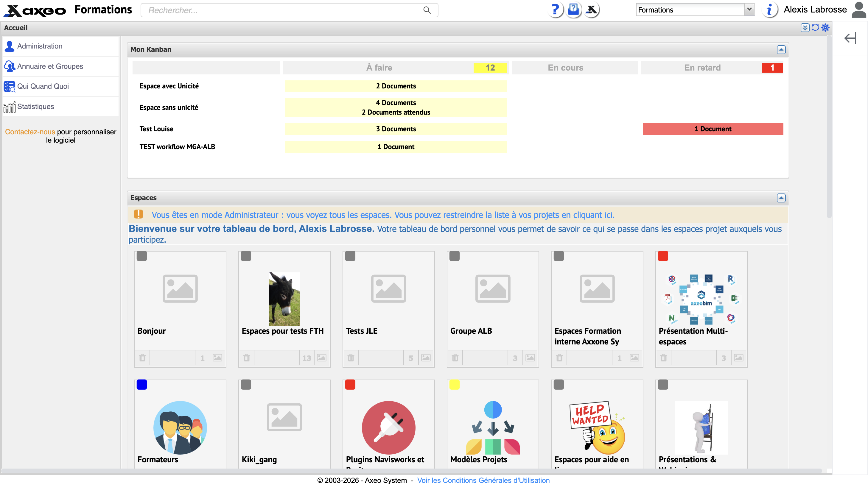Image resolution: width=868 pixels, height=490 pixels.
Task: Open dashboard settings gear icon
Action: click(825, 28)
